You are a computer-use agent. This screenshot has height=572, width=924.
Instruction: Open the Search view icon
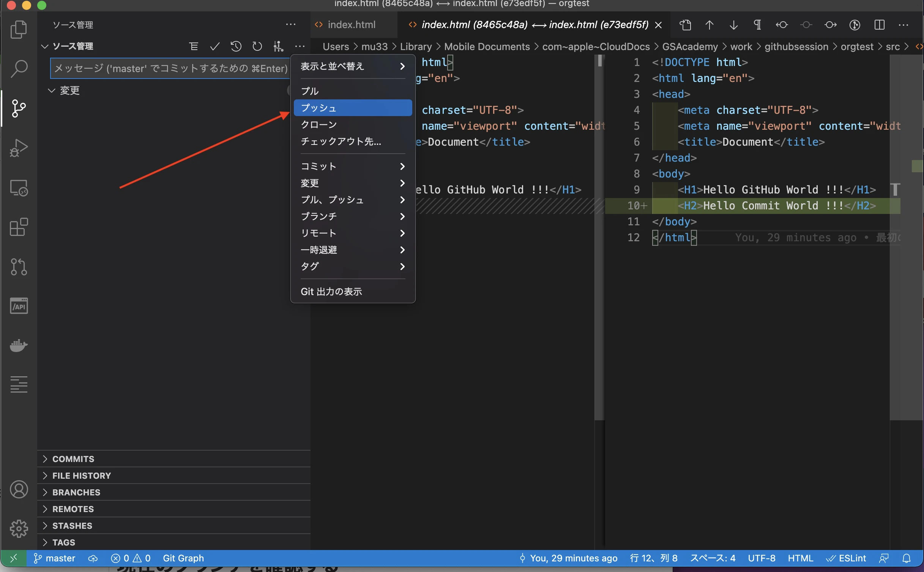pos(19,69)
